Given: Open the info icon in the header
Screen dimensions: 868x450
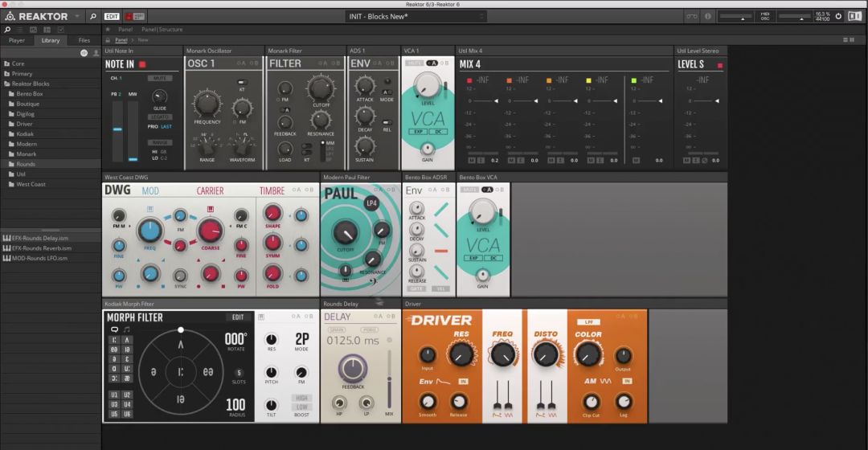Looking at the screenshot, I should coord(707,16).
